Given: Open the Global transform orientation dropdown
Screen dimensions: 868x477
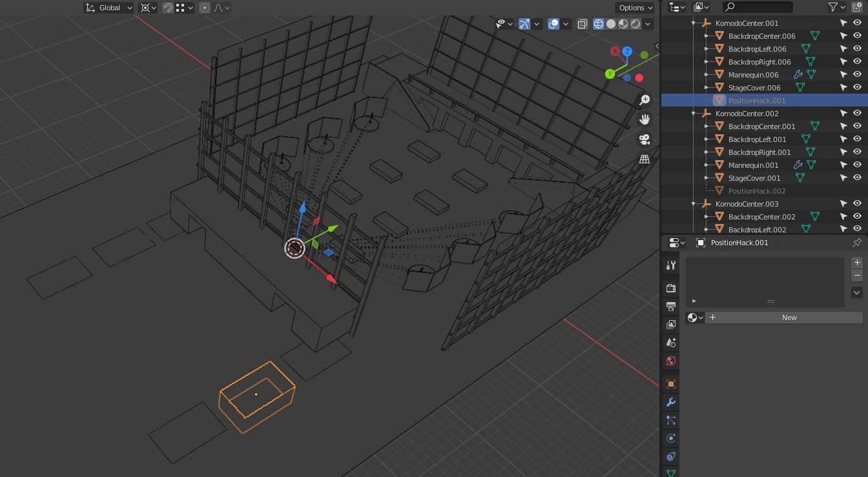Looking at the screenshot, I should pos(108,8).
